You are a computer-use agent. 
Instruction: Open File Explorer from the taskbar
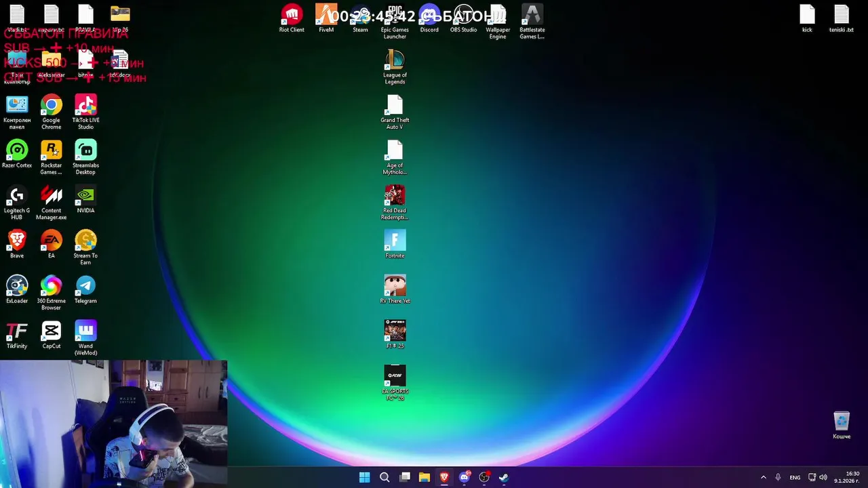click(425, 477)
